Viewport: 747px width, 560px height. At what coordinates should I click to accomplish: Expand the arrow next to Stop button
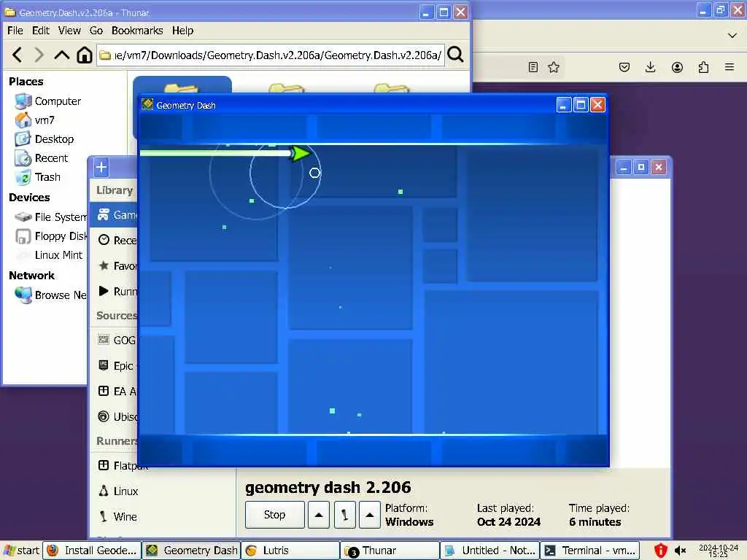(319, 515)
